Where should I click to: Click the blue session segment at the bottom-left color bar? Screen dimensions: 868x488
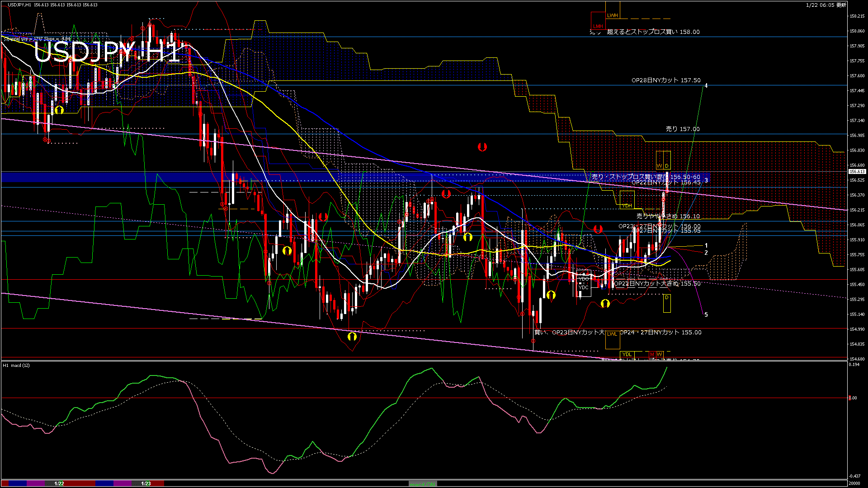18,483
